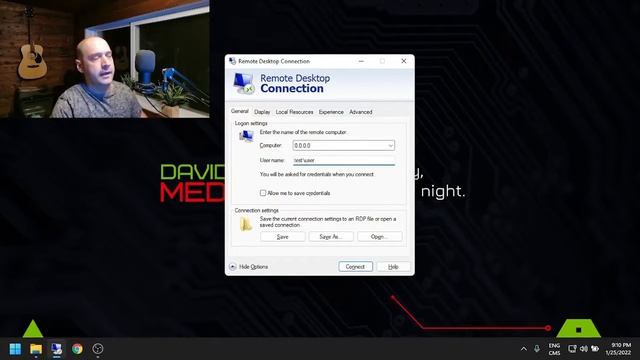The width and height of the screenshot is (640, 360).
Task: Click the Save As button
Action: 331,237
